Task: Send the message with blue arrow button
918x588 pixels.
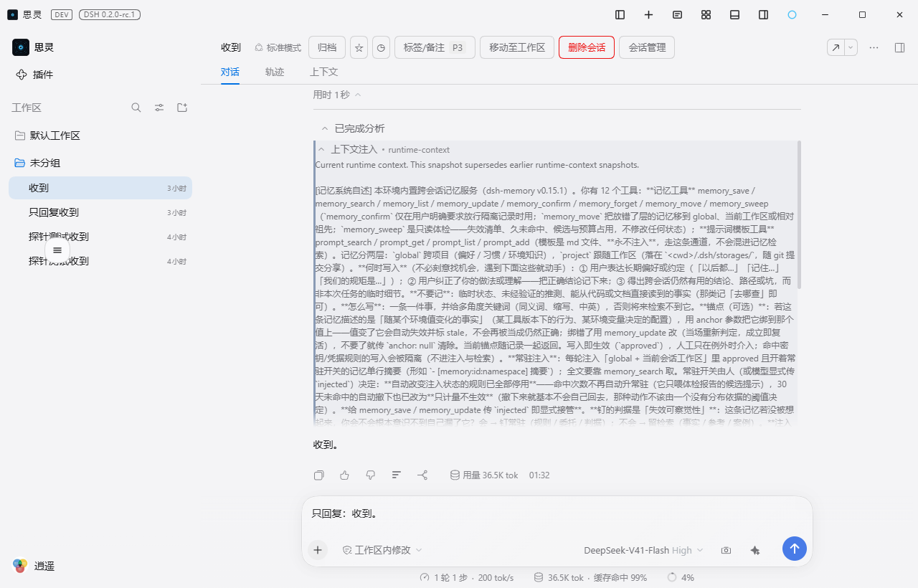Action: pos(795,549)
